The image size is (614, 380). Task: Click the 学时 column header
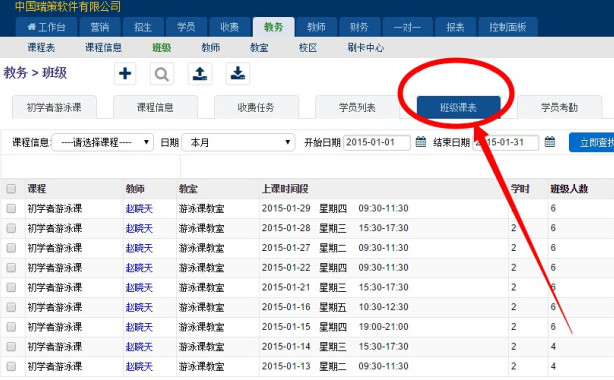(x=520, y=189)
